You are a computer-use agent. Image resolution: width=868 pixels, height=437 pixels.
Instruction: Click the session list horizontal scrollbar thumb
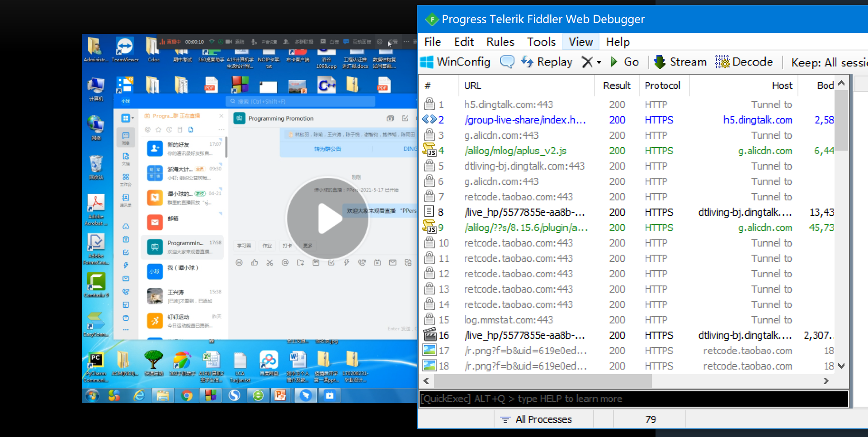(x=542, y=381)
